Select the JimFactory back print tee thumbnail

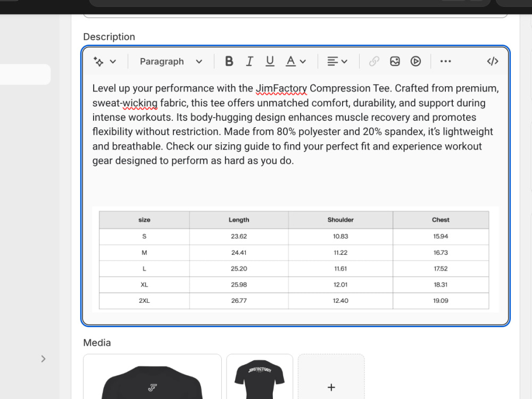click(x=260, y=377)
